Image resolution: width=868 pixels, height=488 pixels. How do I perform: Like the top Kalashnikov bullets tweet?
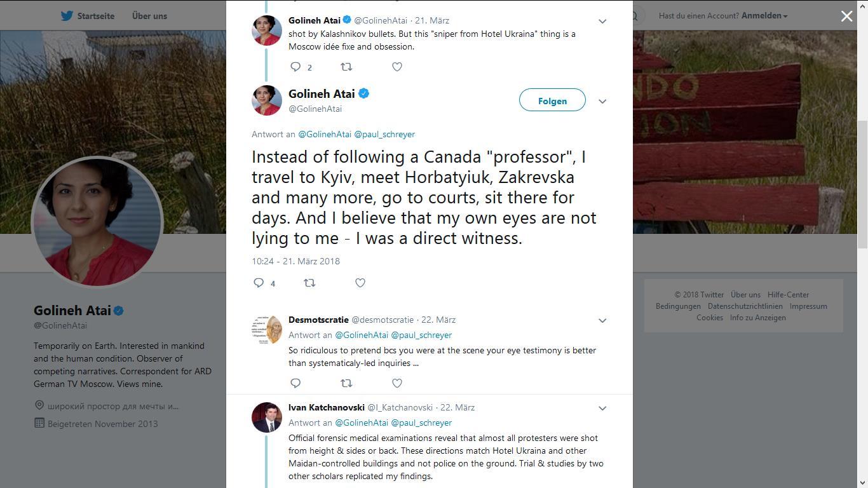(x=397, y=67)
